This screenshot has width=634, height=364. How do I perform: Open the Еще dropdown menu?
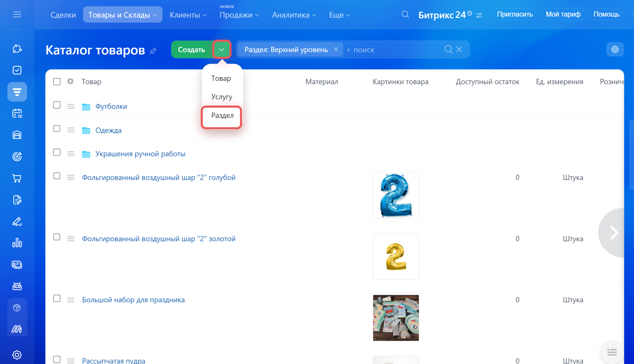point(339,15)
